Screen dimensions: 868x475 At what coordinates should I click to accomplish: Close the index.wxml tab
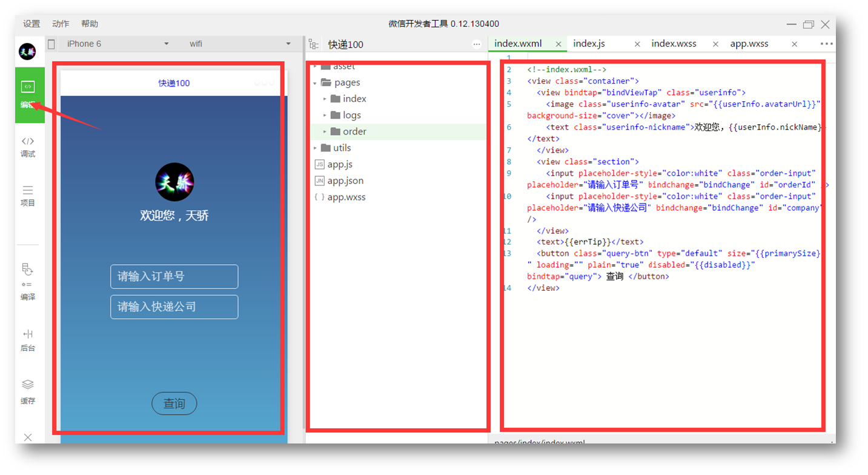(558, 44)
